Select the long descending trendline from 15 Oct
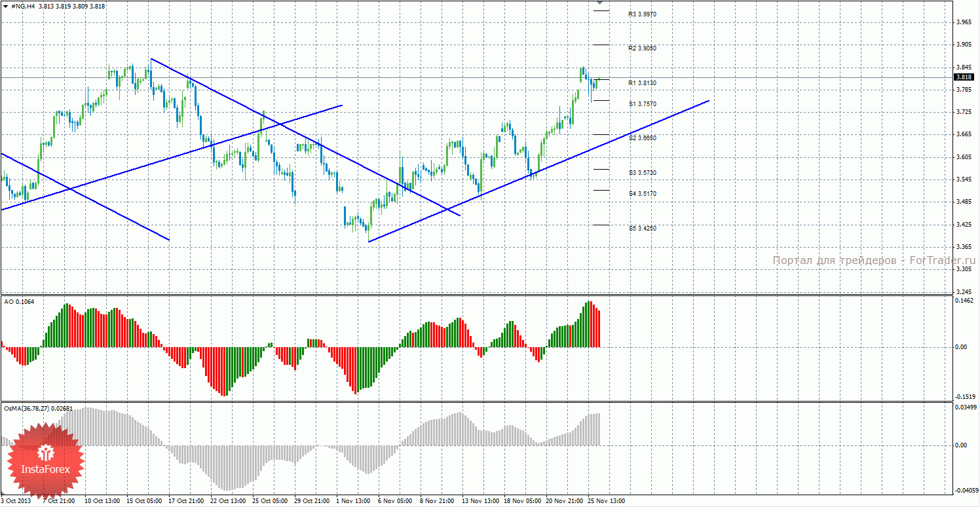The height and width of the screenshot is (507, 980). click(305, 137)
